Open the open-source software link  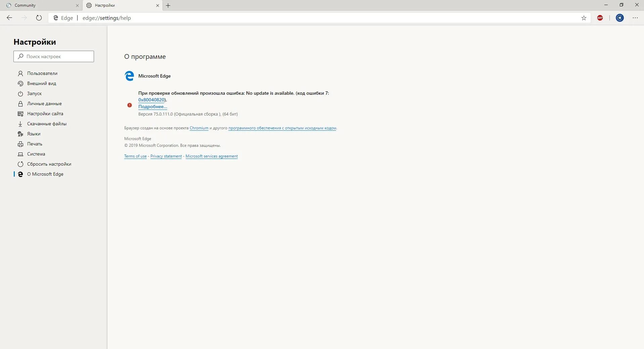click(282, 128)
